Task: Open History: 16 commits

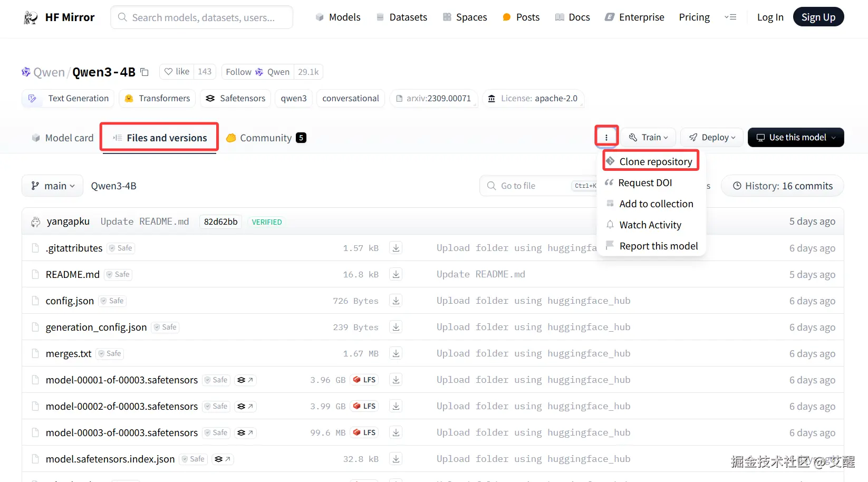Action: (783, 186)
